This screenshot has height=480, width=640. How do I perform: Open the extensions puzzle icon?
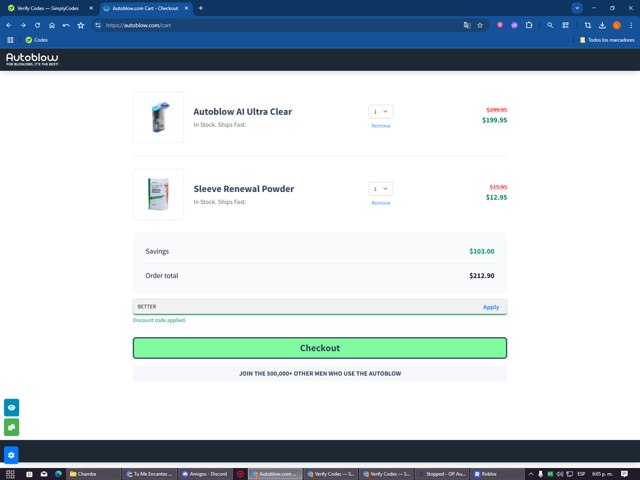click(x=529, y=25)
